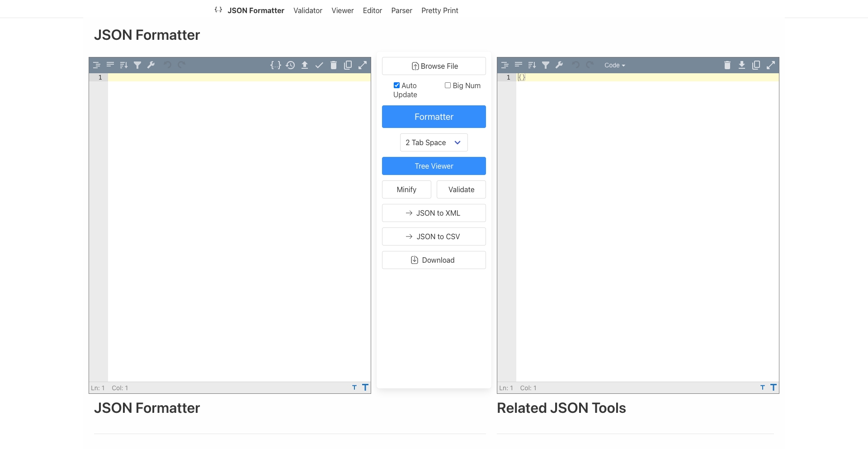The image size is (868, 449).
Task: Copy output using the copy icon on right pane
Action: (x=756, y=65)
